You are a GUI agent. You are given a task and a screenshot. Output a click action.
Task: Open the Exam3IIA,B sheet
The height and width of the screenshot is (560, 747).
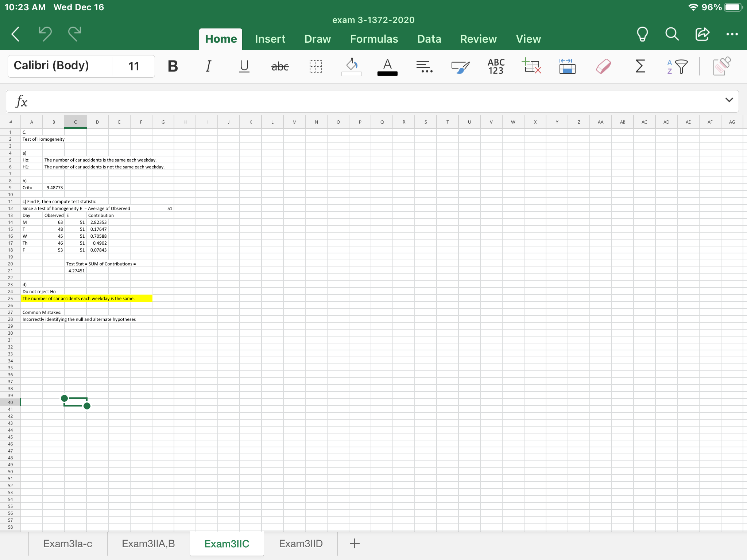coord(148,543)
